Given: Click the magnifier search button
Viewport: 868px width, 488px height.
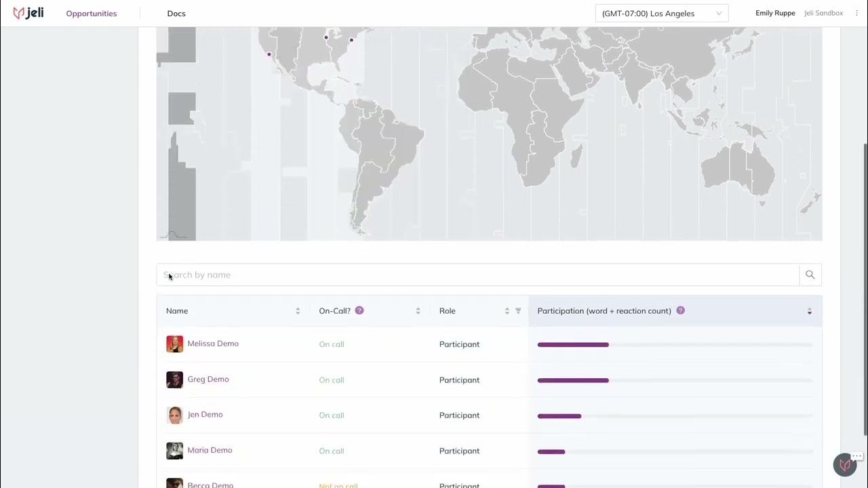Looking at the screenshot, I should [x=810, y=274].
